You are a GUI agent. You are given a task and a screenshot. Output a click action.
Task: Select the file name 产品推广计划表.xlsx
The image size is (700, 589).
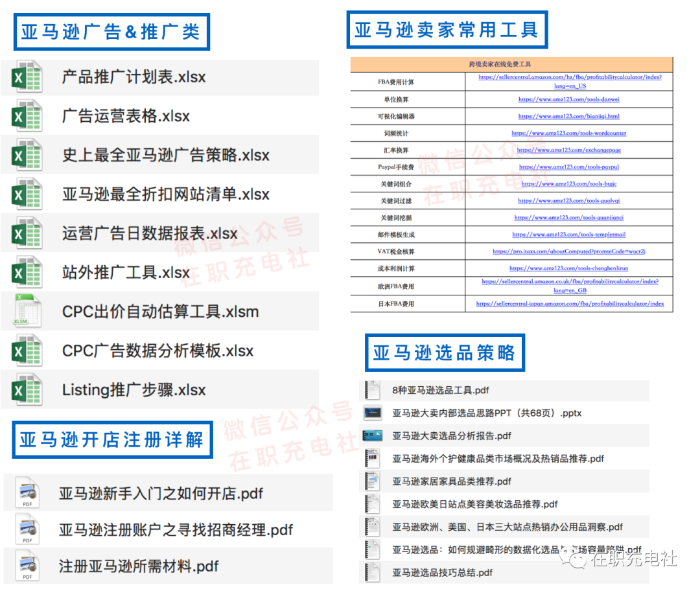pos(134,77)
